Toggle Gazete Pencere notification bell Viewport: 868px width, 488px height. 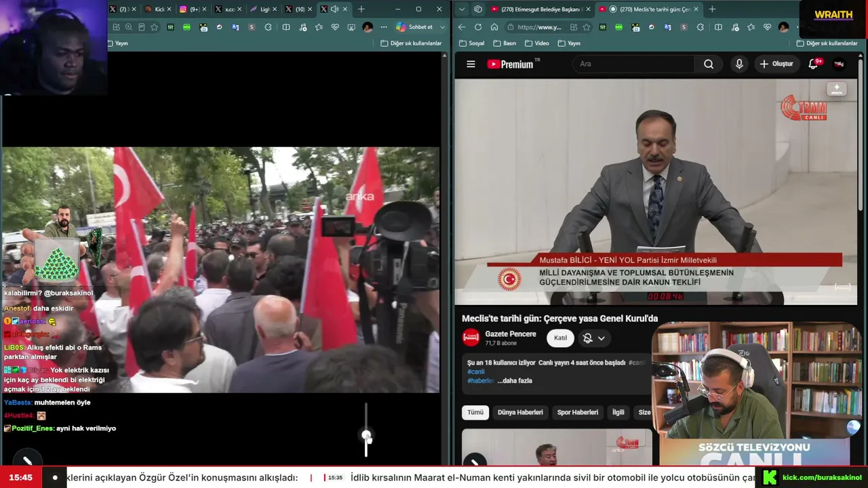tap(588, 338)
